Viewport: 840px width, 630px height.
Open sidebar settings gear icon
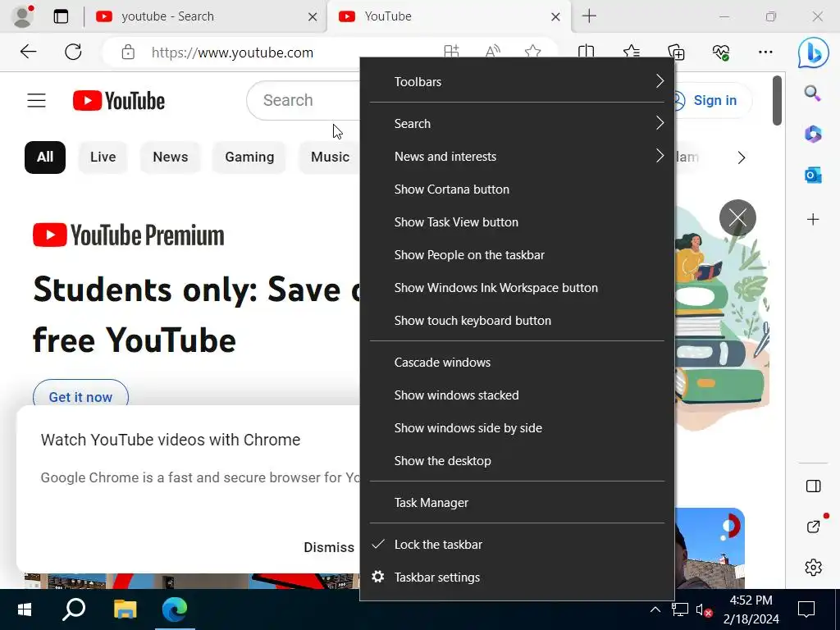[x=813, y=567]
